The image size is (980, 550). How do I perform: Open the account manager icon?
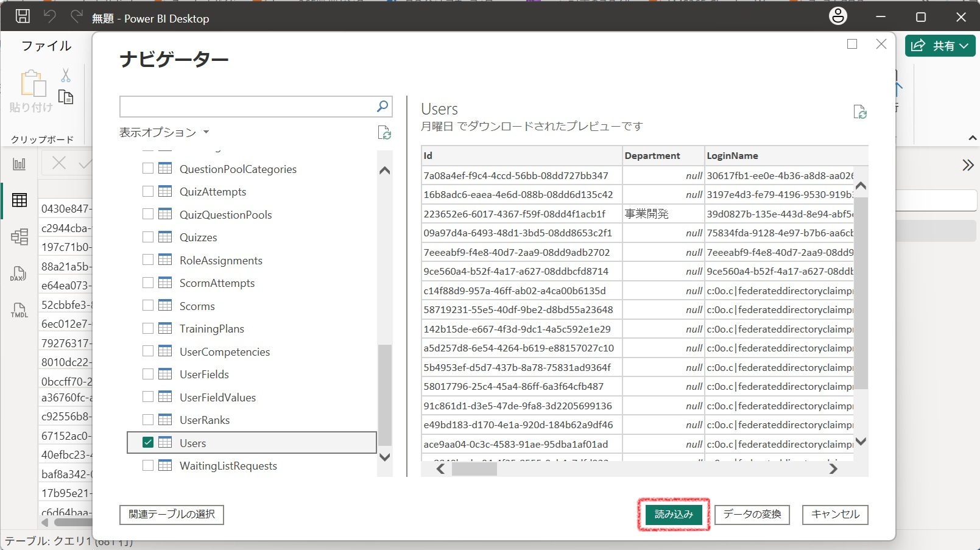(x=837, y=16)
